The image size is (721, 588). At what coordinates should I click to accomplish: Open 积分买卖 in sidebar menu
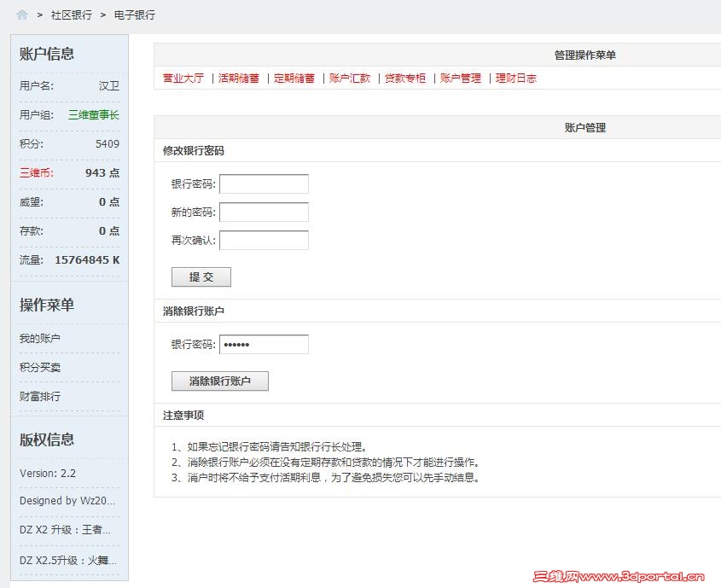39,367
